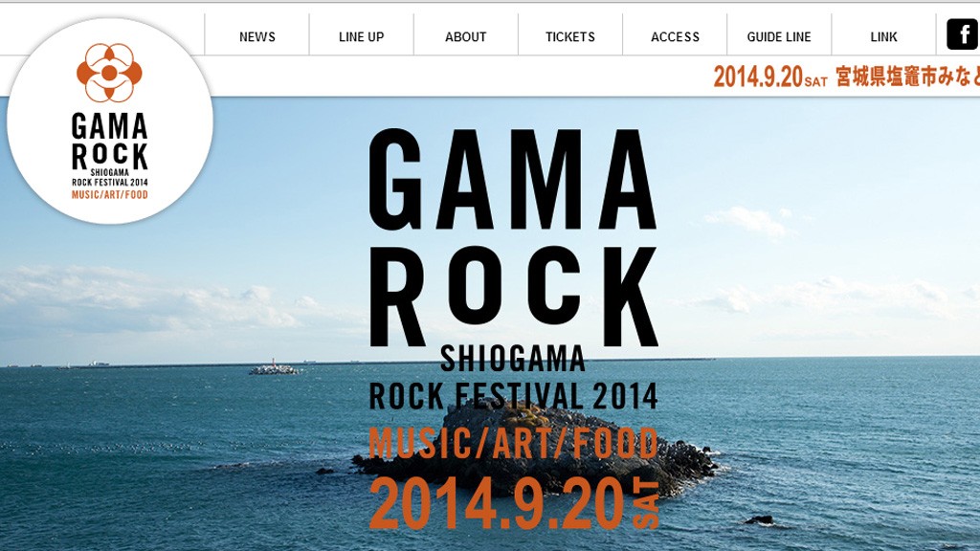Viewport: 980px width, 551px height.
Task: Open the TICKETS section
Action: (570, 37)
